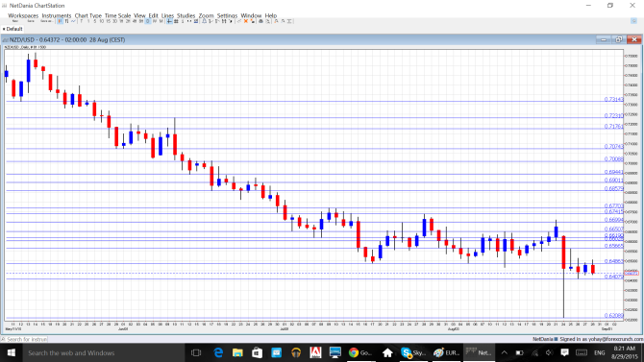Click the Save as toolbar button
The height and width of the screenshot is (362, 644).
[47, 21]
